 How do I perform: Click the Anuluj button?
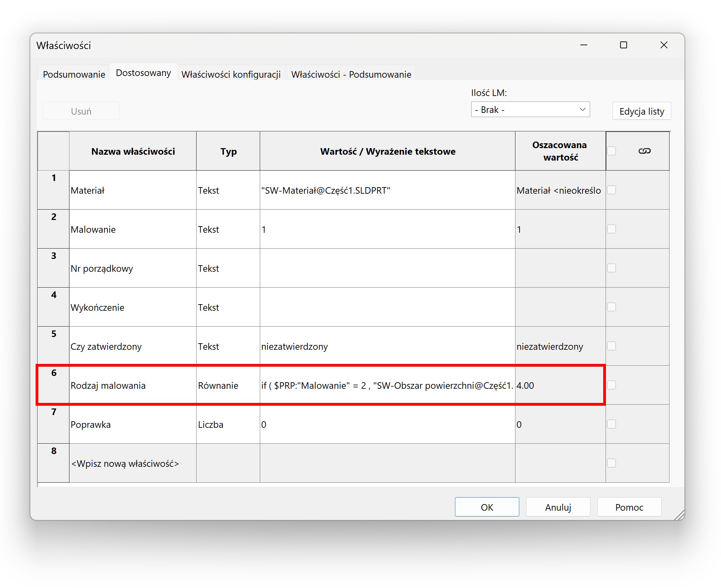tap(558, 507)
